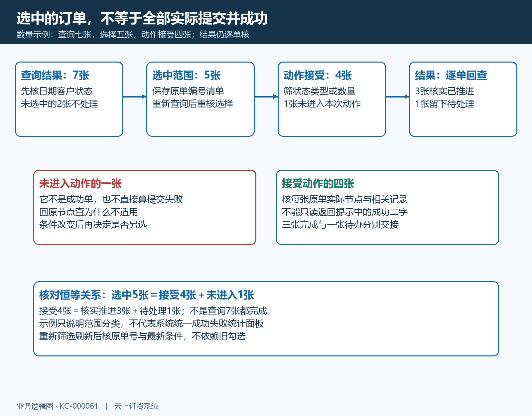Click the line 它不是成功单，也不直接算提交失败
532x416 pixels.
[111, 199]
